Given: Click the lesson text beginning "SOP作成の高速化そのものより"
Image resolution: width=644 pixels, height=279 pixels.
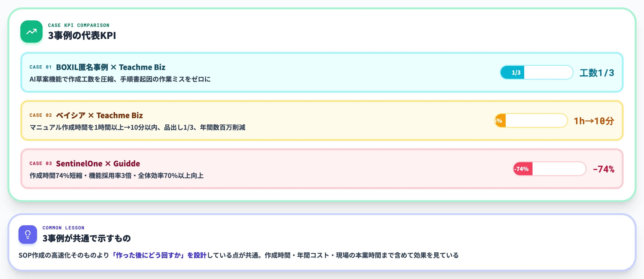Looking at the screenshot, I should 238,255.
